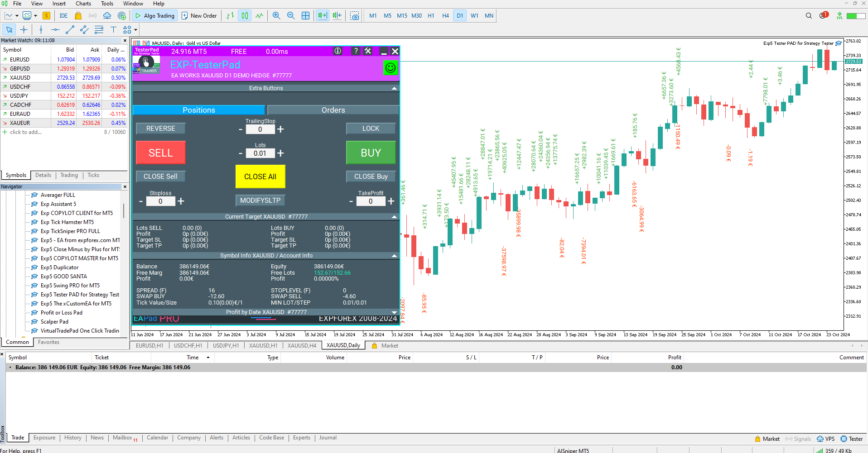Screen dimensions: 868x453
Task: Expand the Profit by Date section
Action: click(x=394, y=312)
